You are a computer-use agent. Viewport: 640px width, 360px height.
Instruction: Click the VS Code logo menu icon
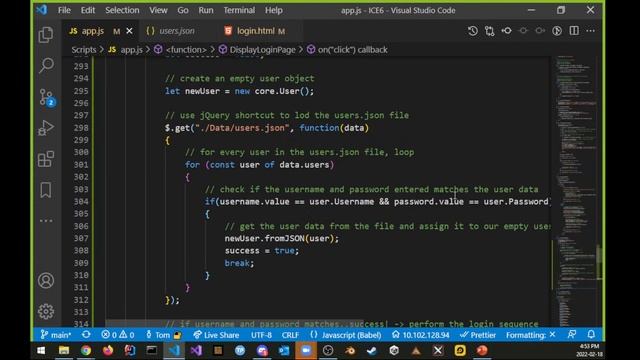point(42,10)
